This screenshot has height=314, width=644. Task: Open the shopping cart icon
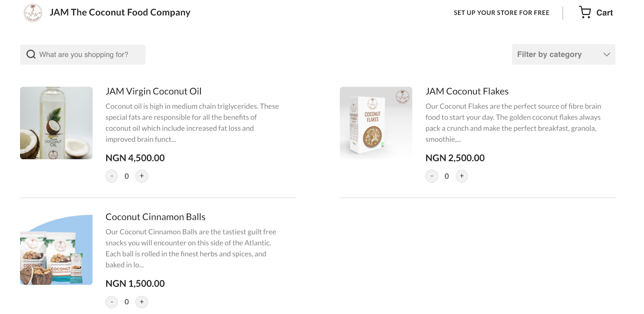coord(585,12)
